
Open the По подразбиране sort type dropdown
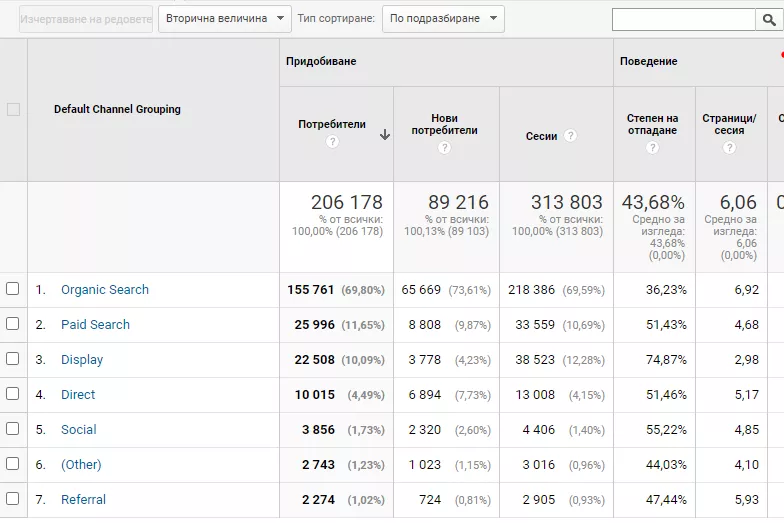coord(443,19)
